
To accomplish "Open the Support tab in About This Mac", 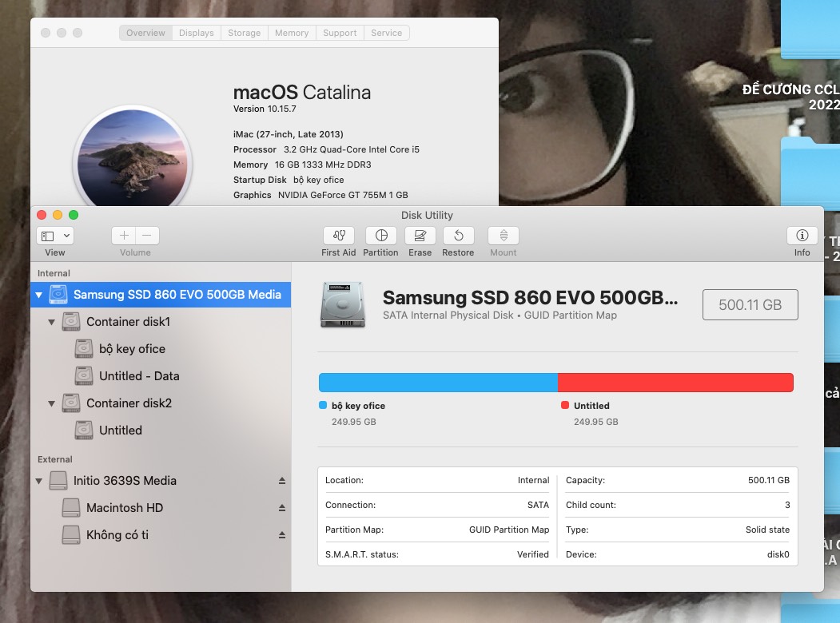I will coord(340,33).
